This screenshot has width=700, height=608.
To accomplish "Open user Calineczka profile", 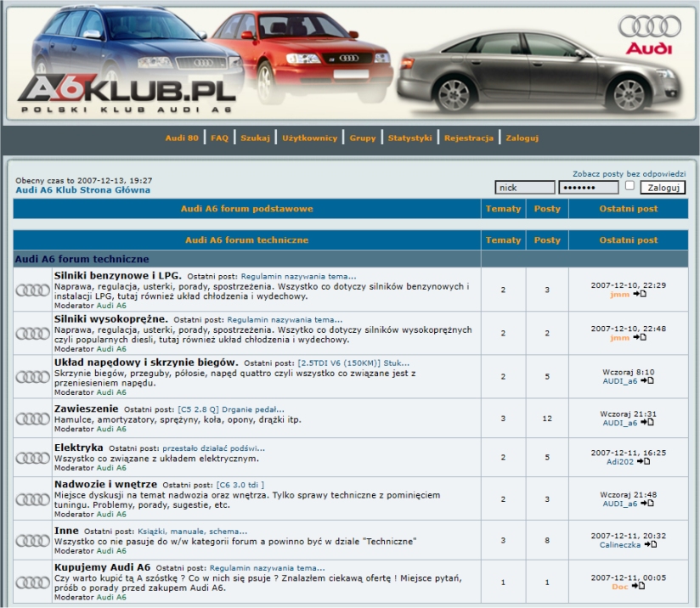I will coord(619,544).
